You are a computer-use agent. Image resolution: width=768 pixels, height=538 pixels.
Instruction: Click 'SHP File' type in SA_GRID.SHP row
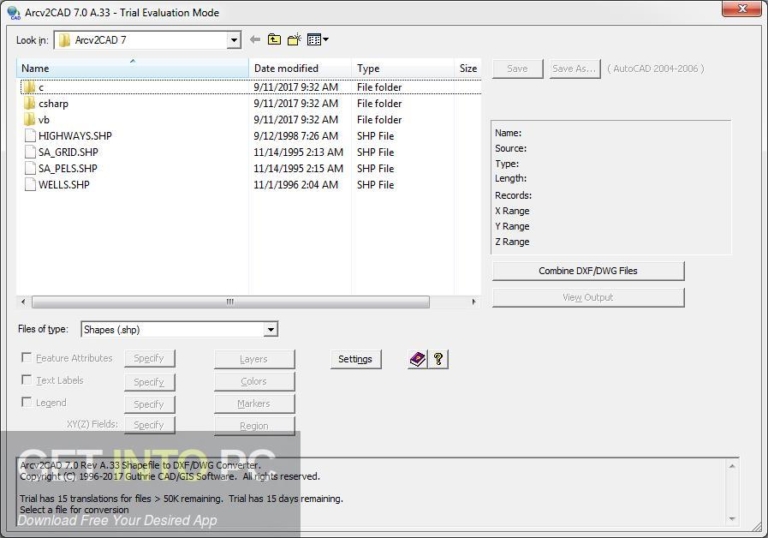tap(375, 152)
